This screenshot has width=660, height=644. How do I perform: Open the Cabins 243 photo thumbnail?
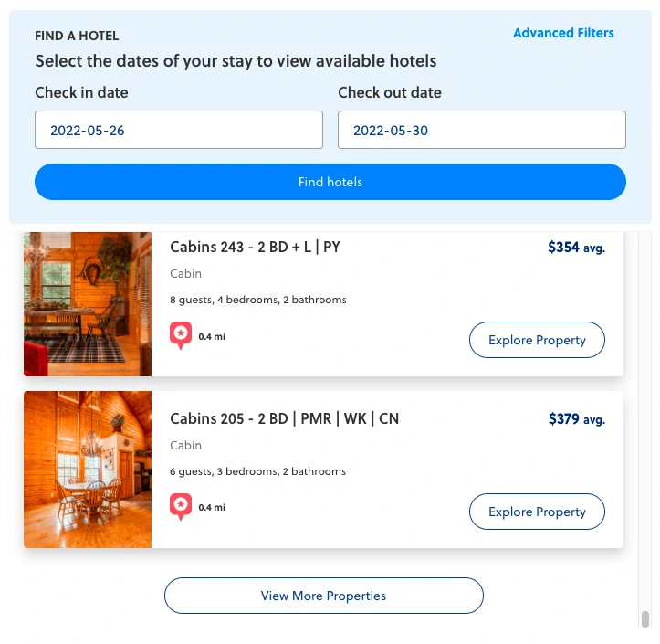coord(88,303)
